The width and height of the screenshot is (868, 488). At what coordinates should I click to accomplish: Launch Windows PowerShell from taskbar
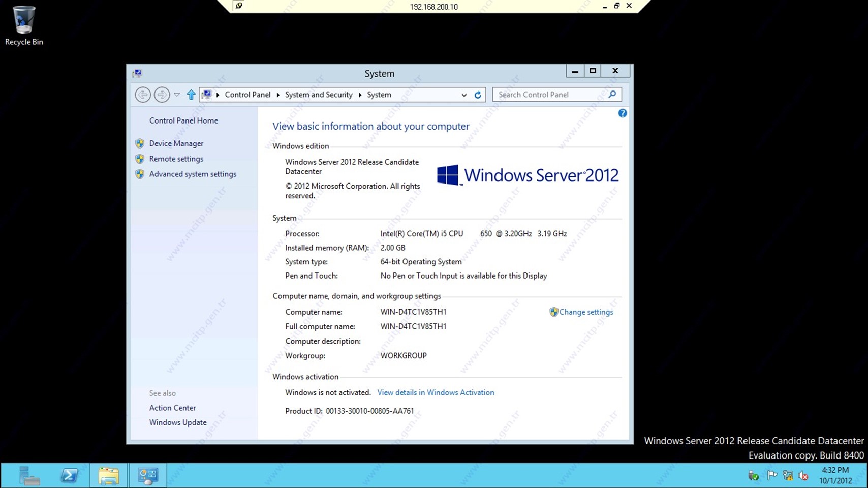pos(69,476)
